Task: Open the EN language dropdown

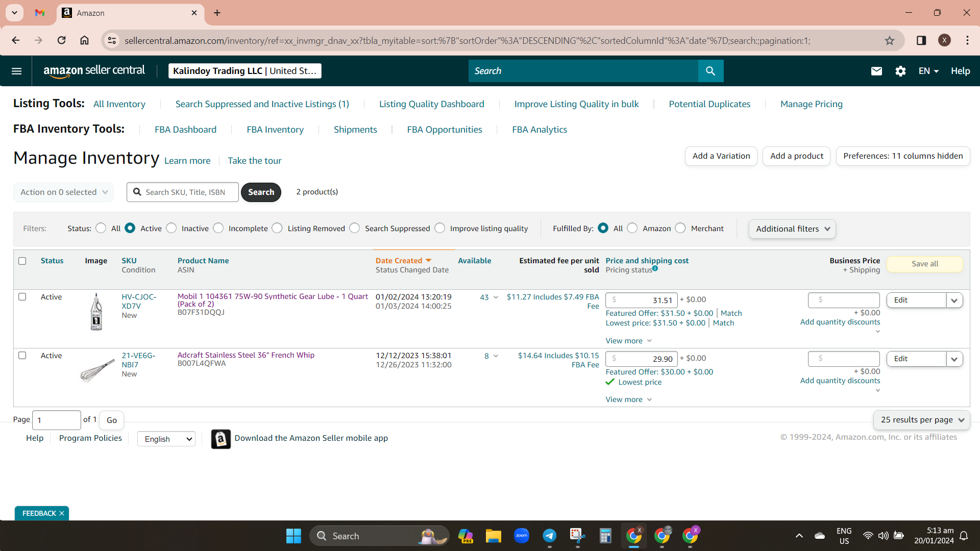Action: tap(928, 71)
